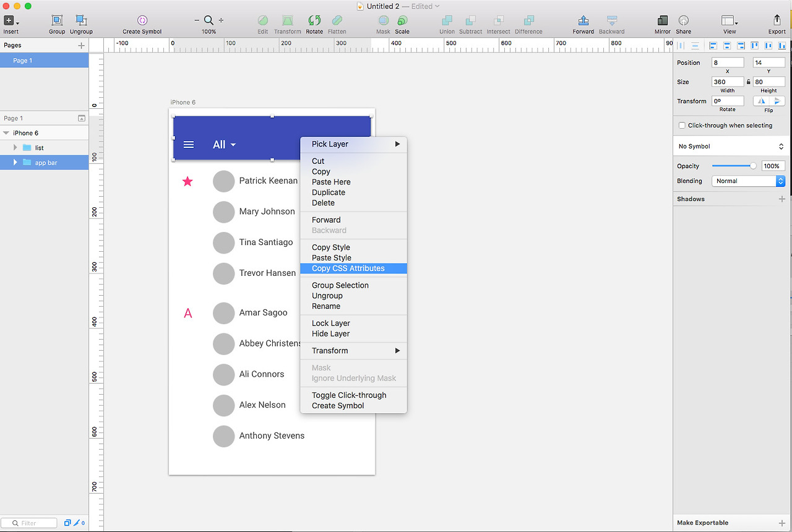Screen dimensions: 792x532
Task: Click the Ungroup toolbar icon
Action: click(81, 21)
